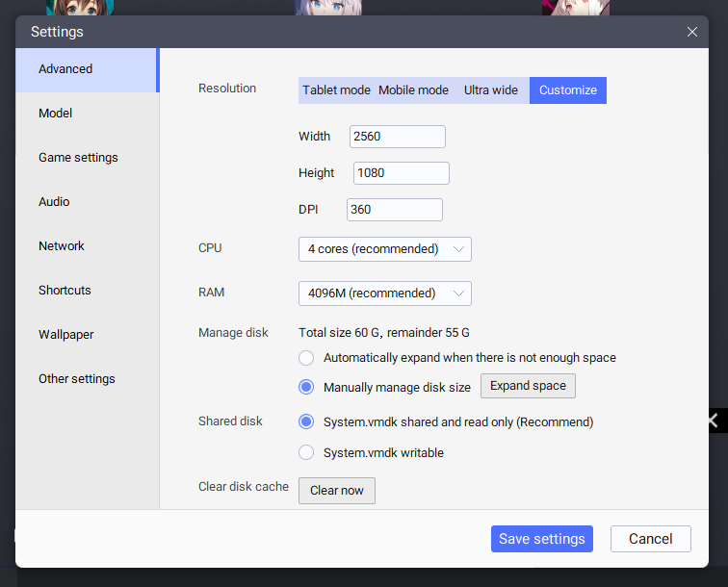This screenshot has width=728, height=587.
Task: Open the Wallpaper settings section
Action: tap(88, 335)
